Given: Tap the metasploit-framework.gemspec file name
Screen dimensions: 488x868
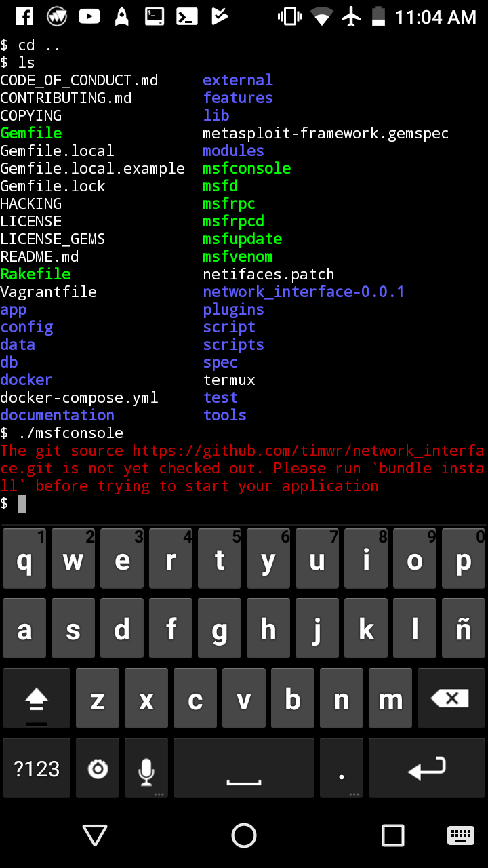Looking at the screenshot, I should 326,134.
